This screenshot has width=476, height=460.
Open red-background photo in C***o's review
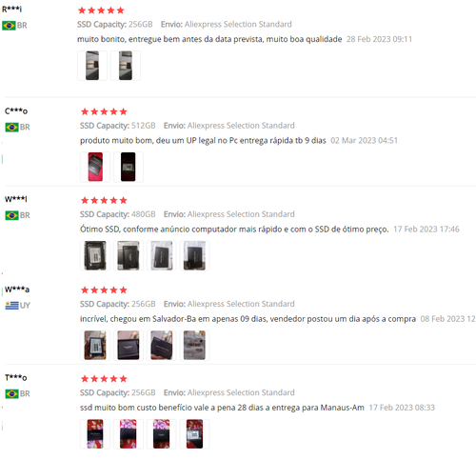click(x=95, y=167)
